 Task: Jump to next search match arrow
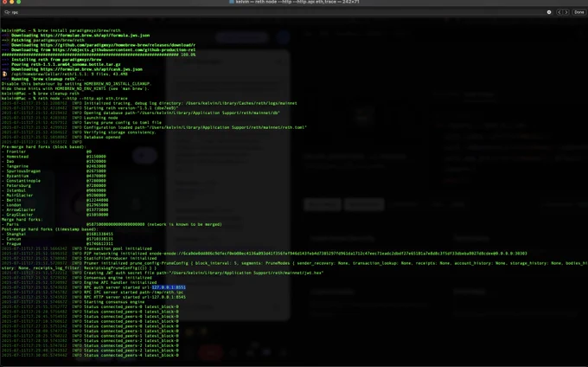point(566,12)
